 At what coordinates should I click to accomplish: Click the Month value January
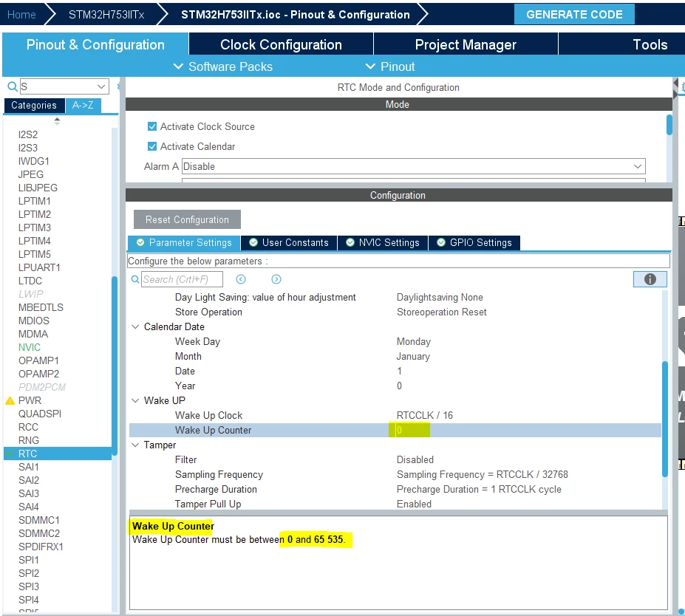(413, 357)
